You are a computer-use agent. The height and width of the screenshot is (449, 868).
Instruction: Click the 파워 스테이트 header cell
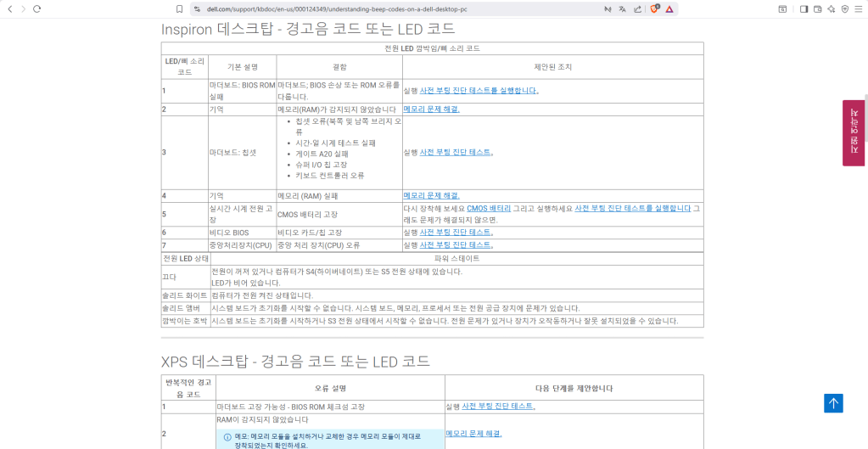pyautogui.click(x=457, y=259)
